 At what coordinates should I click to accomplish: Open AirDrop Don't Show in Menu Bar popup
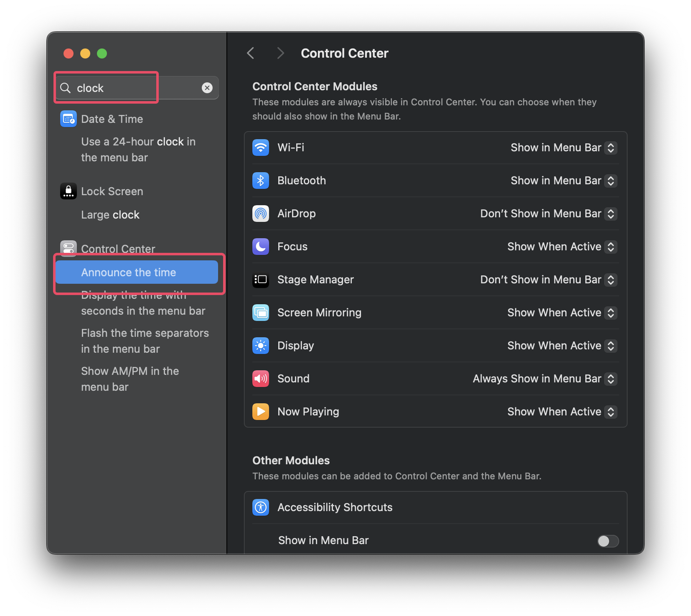(x=549, y=214)
